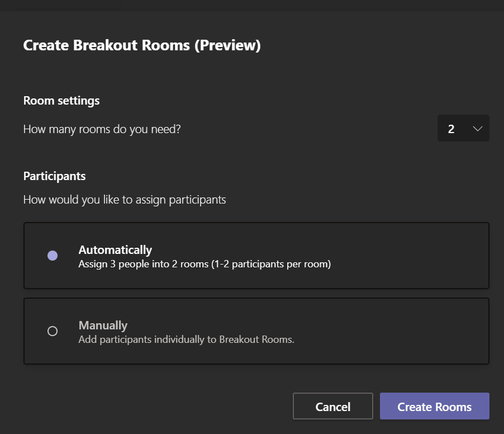The width and height of the screenshot is (504, 434).
Task: Open the room count dropdown
Action: [x=463, y=129]
